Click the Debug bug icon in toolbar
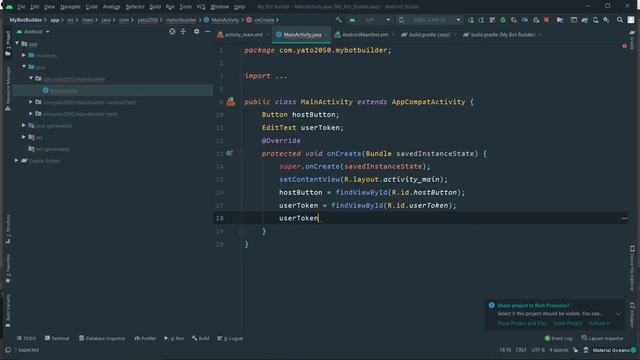Image resolution: width=640 pixels, height=360 pixels. [x=503, y=20]
